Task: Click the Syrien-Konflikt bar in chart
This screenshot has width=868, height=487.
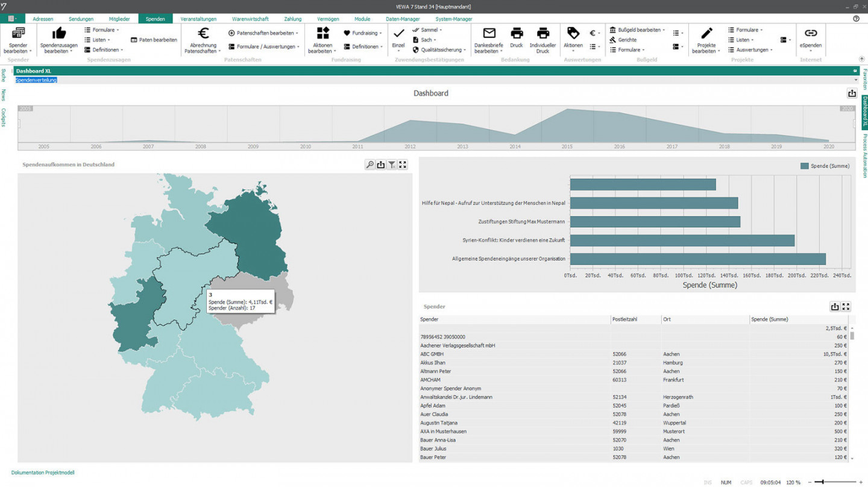Action: coord(682,240)
